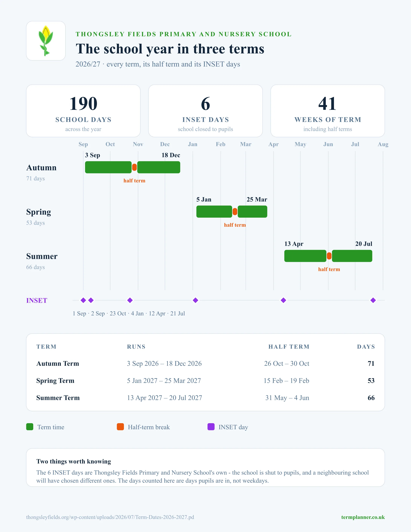Select the 6 INSET Days card
411x532 pixels.
[x=205, y=111]
